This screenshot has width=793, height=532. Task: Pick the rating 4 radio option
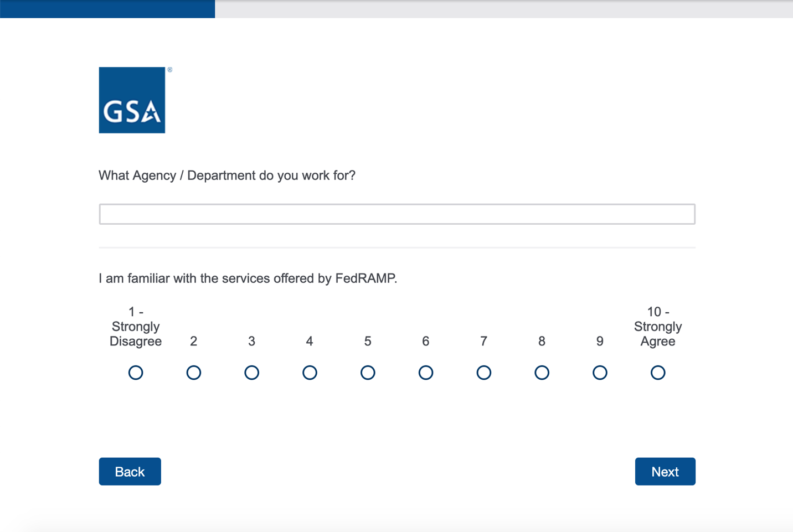click(310, 373)
